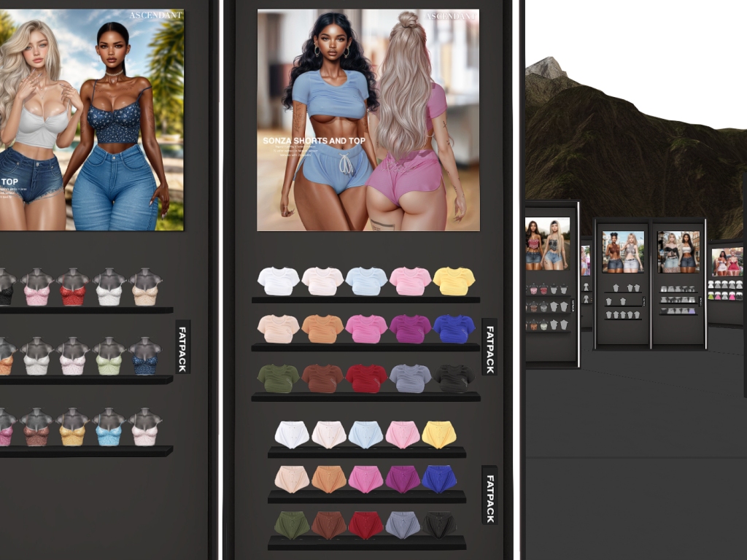Pick the olive green Sonza top

click(278, 378)
